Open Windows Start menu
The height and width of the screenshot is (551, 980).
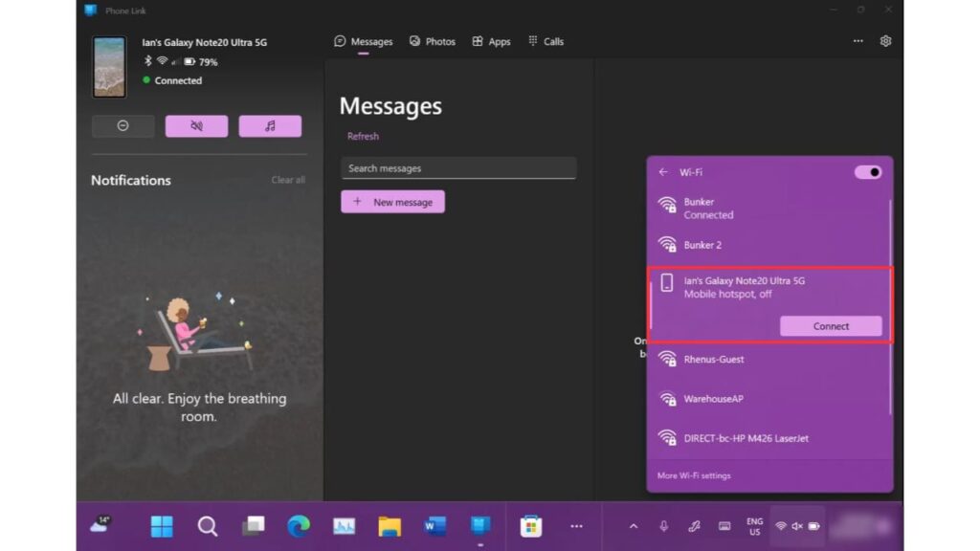[162, 526]
